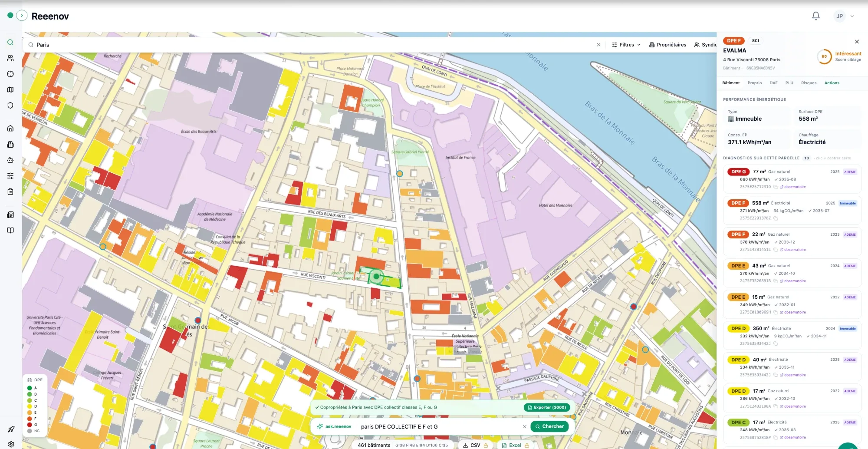Close the EVALMA building panel

[x=857, y=42]
